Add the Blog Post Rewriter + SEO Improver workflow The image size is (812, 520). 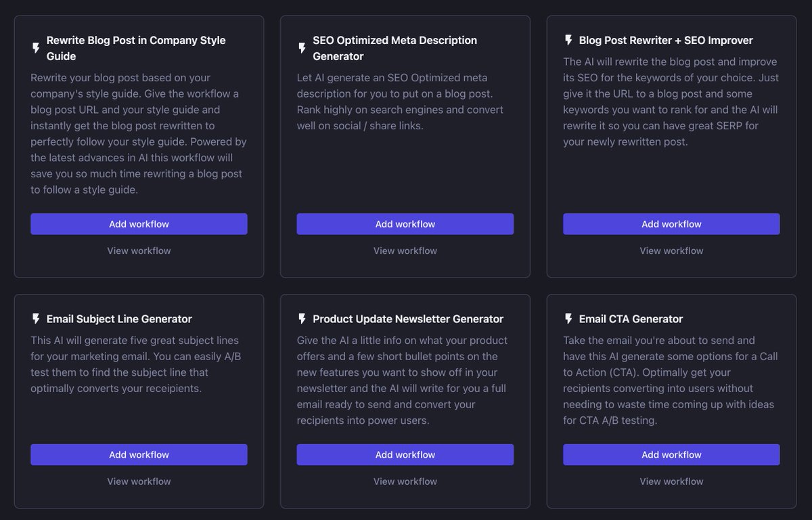tap(671, 224)
